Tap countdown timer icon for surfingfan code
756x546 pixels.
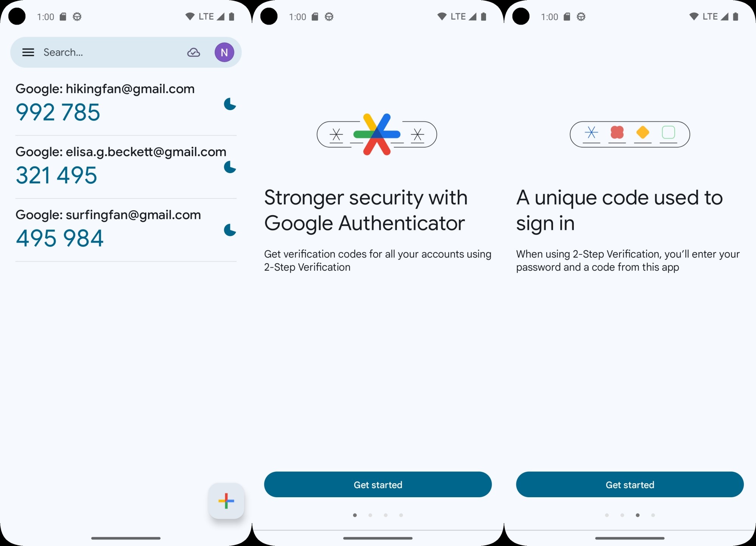point(230,230)
